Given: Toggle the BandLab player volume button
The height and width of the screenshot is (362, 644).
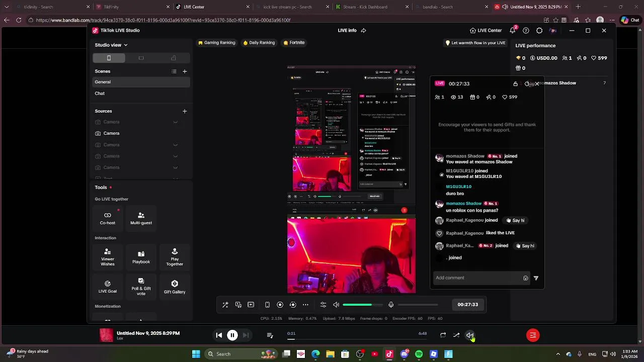Looking at the screenshot, I should (469, 335).
